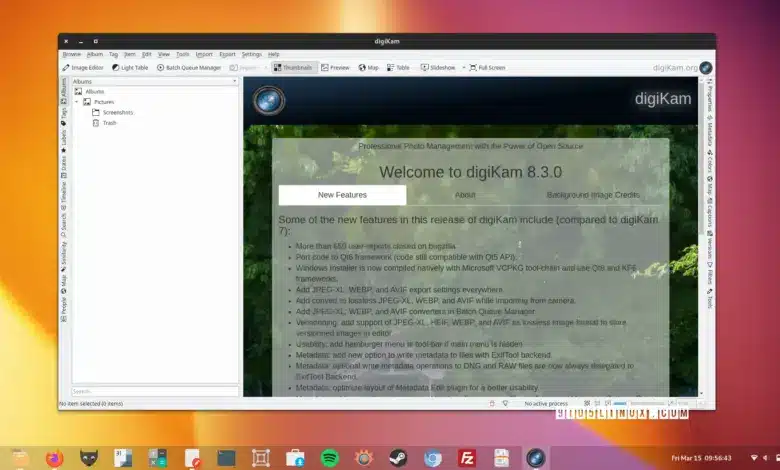Open the Filters right sidebar tab
The image size is (780, 470).
coord(710,274)
